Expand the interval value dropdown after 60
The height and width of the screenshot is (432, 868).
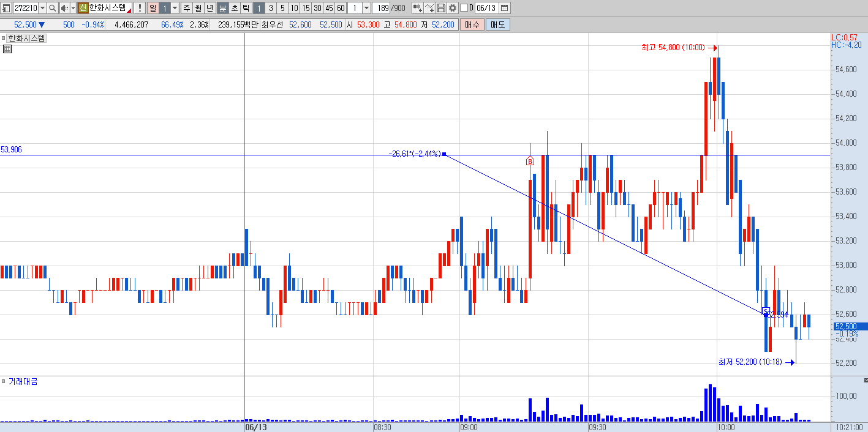click(366, 8)
